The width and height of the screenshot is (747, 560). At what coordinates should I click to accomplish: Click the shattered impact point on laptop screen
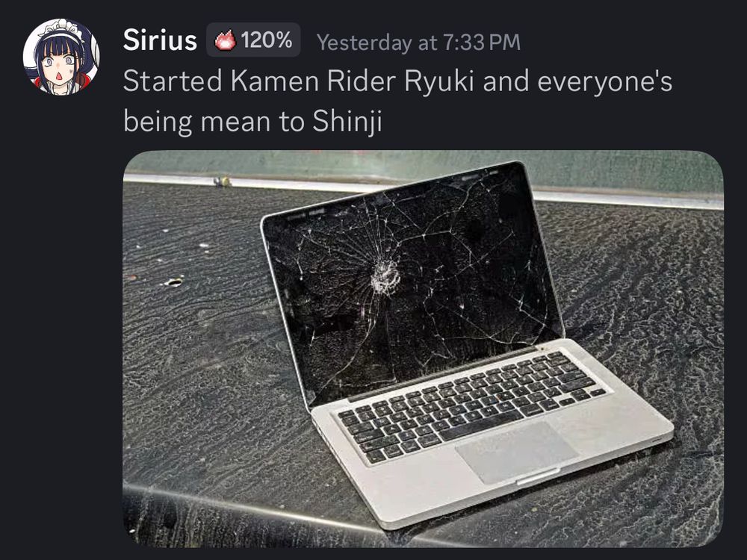tap(385, 278)
